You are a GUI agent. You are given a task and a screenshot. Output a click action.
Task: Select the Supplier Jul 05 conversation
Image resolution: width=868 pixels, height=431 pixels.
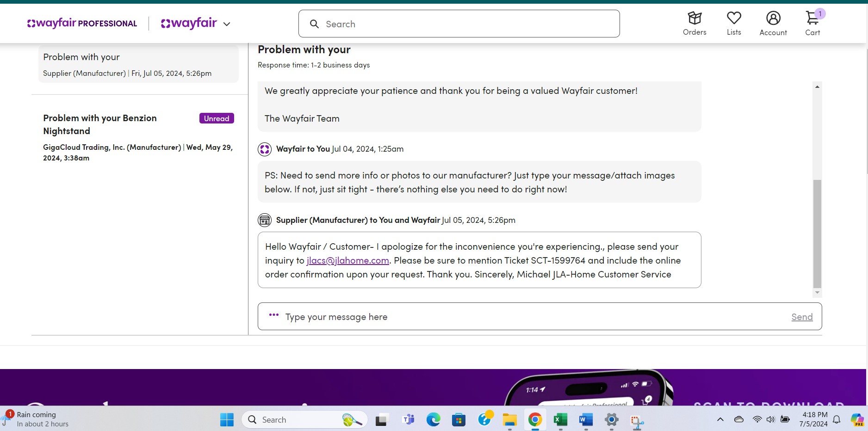tap(138, 64)
